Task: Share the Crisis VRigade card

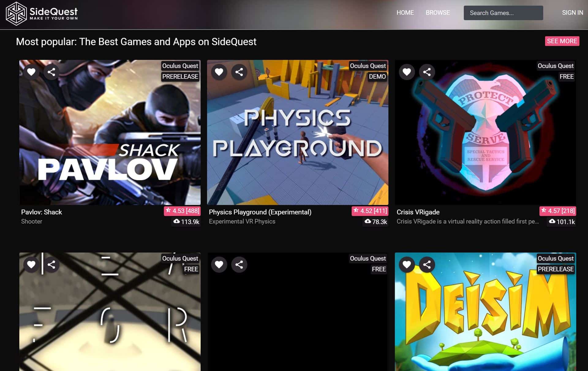Action: [427, 72]
